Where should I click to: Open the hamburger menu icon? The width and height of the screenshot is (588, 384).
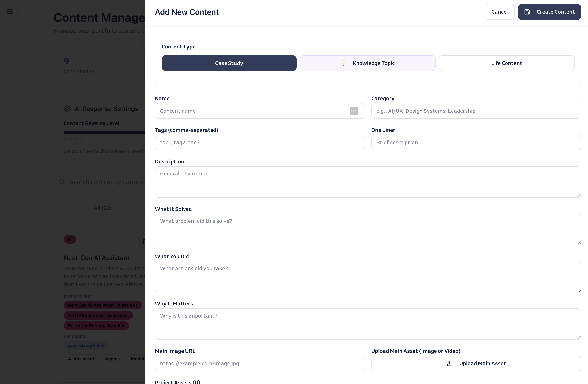point(10,11)
